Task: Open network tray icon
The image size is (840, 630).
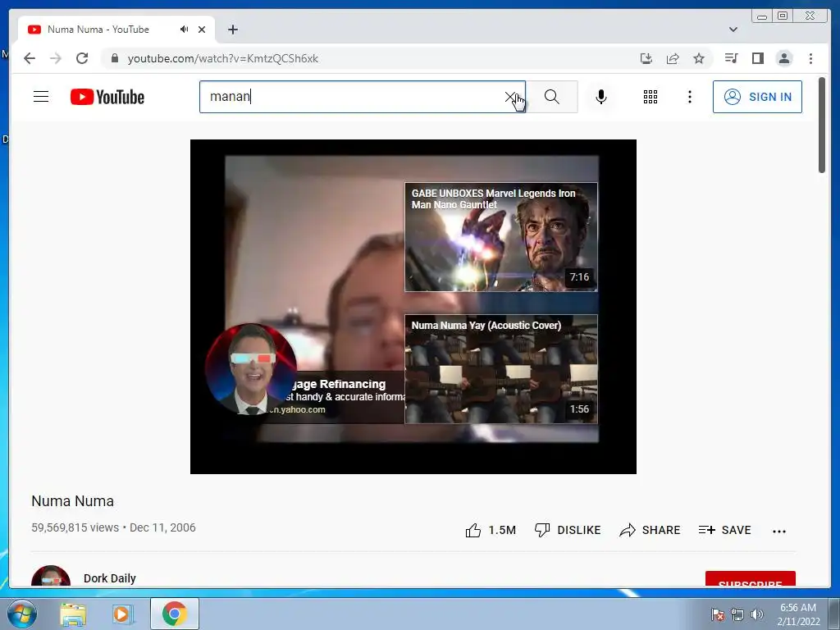Action: [737, 614]
